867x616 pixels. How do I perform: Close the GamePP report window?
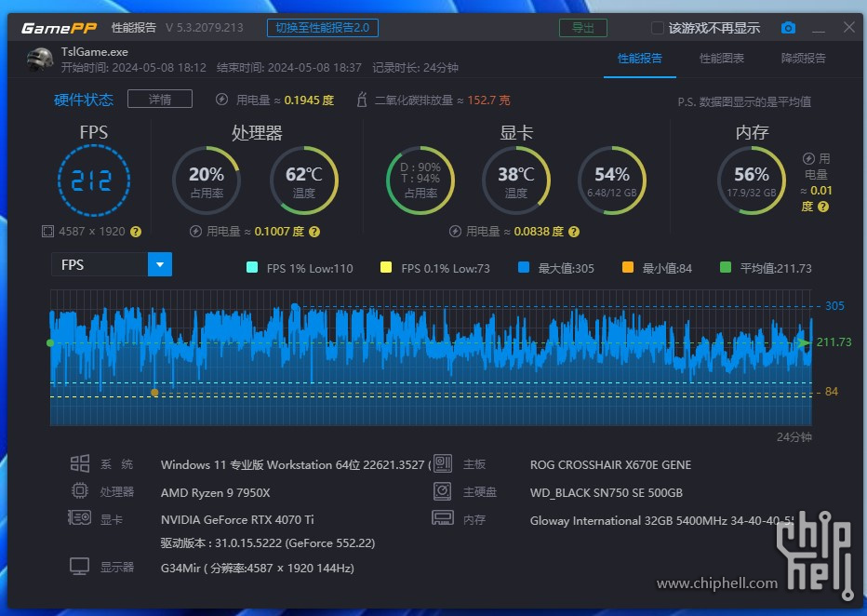click(849, 27)
